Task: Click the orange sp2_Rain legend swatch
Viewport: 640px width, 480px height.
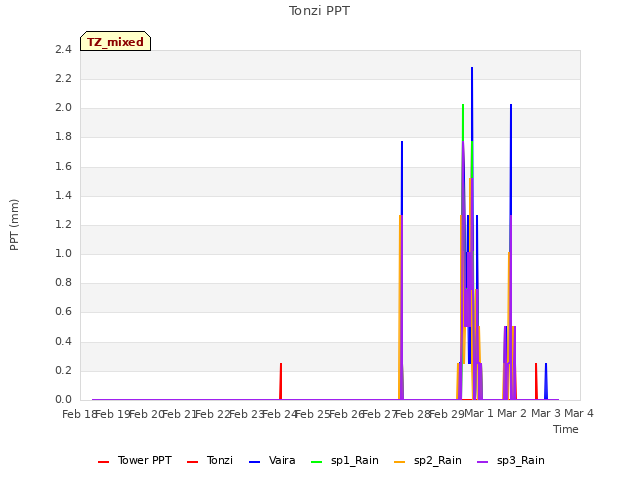Action: point(400,462)
